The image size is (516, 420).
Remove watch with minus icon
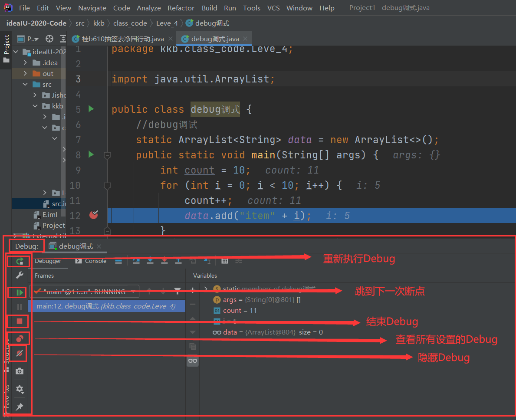click(x=193, y=304)
